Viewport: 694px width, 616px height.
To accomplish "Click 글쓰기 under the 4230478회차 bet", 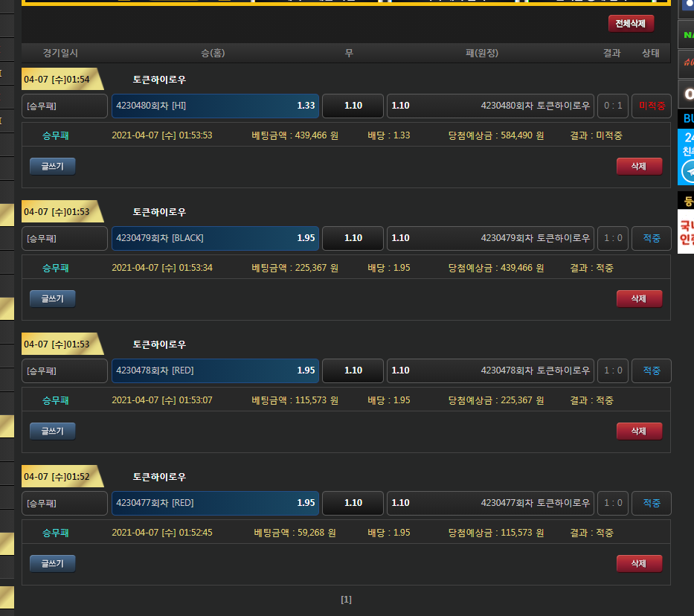I will coord(52,431).
